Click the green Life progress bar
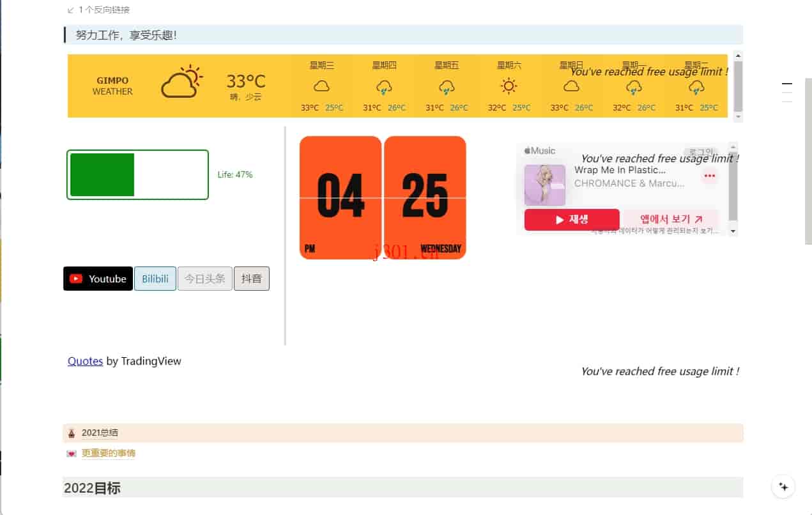Viewport: 812px width, 515px height. (137, 174)
